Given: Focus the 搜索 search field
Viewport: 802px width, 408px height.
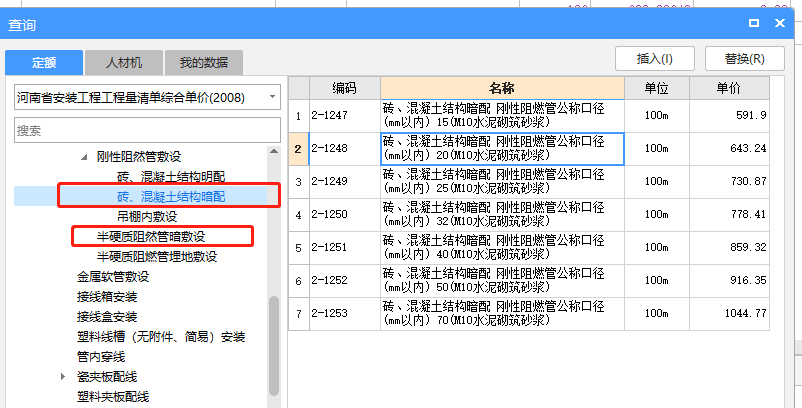Looking at the screenshot, I should pos(147,130).
